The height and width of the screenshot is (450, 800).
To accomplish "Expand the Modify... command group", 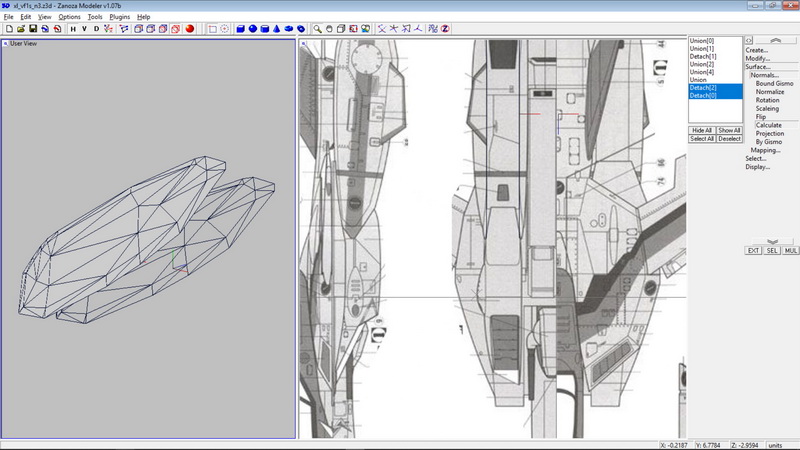I will pos(755,58).
